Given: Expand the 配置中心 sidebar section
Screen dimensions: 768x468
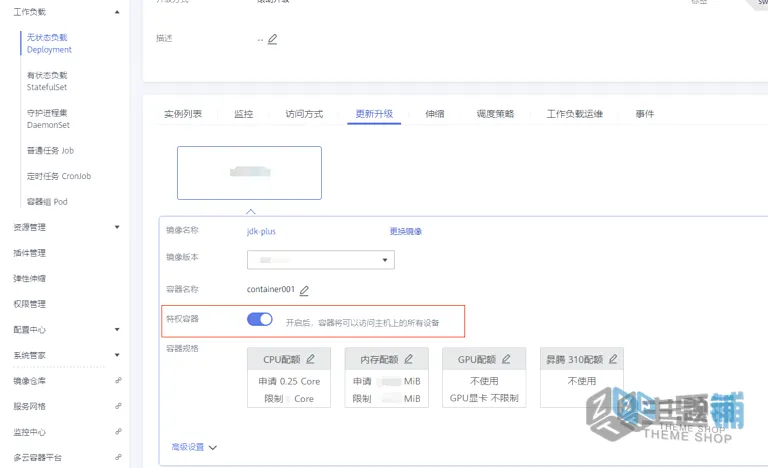Looking at the screenshot, I should tap(117, 329).
